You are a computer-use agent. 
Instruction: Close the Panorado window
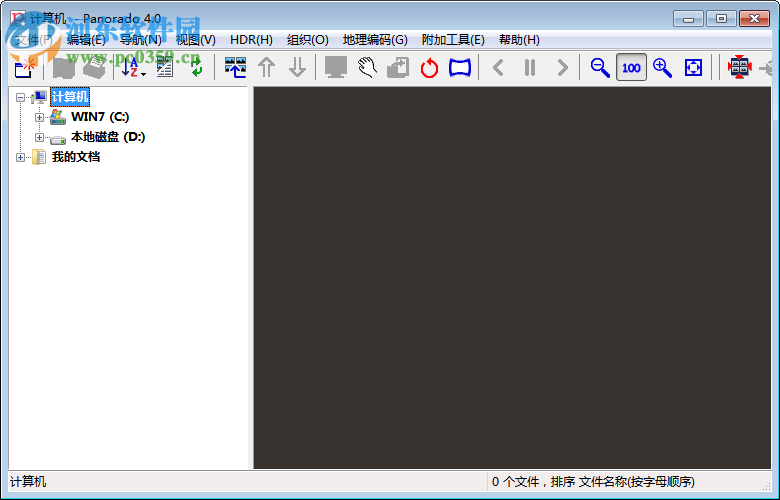point(754,19)
